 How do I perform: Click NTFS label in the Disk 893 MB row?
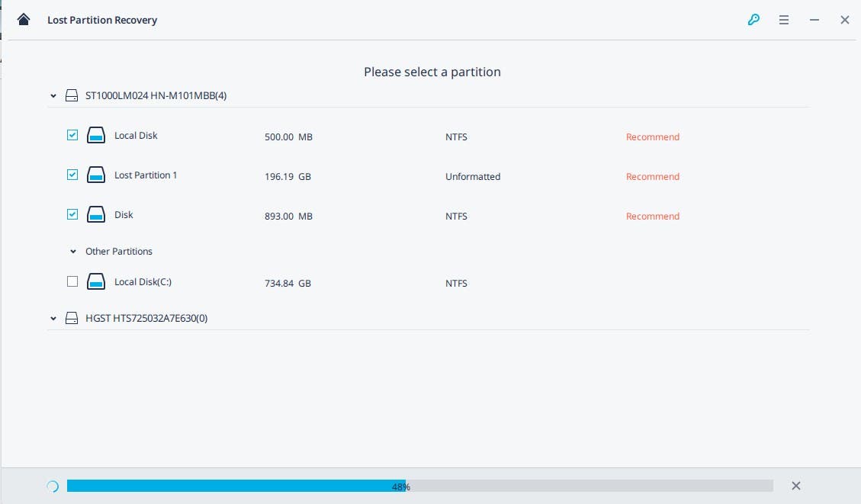coord(456,217)
